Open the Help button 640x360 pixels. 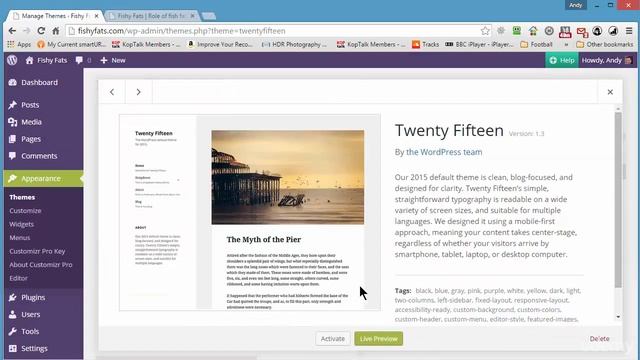click(x=562, y=60)
